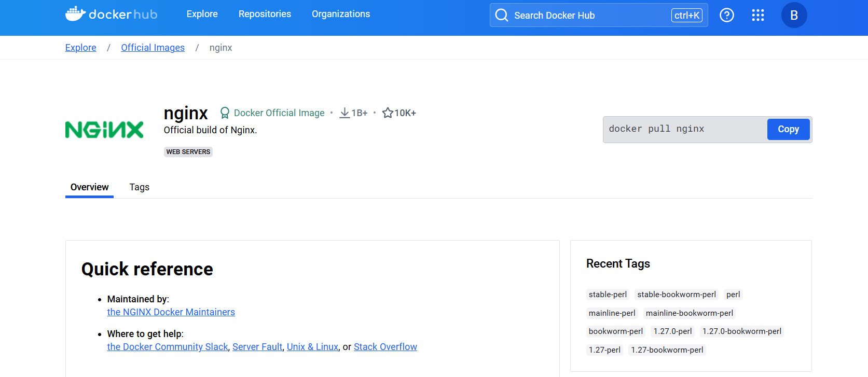This screenshot has width=868, height=377.
Task: Click the NGINX logo image
Action: (104, 130)
